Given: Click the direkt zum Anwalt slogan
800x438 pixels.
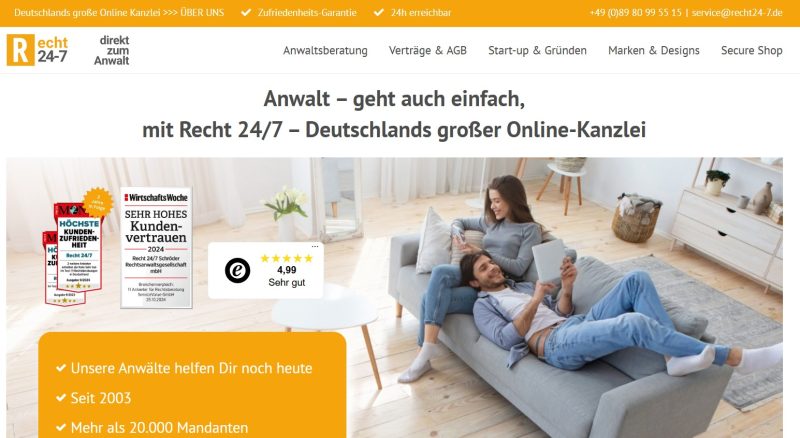Looking at the screenshot, I should point(112,51).
